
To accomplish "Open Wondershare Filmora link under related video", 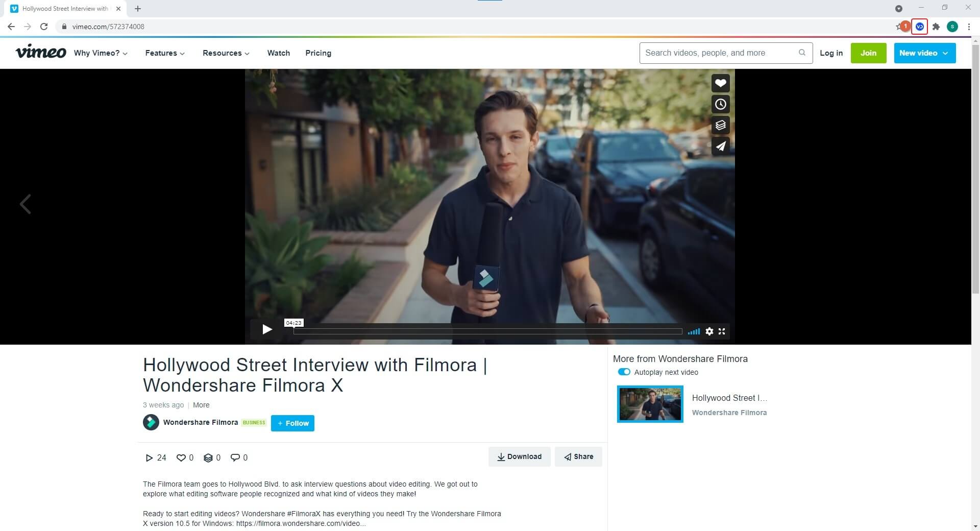I will click(729, 413).
